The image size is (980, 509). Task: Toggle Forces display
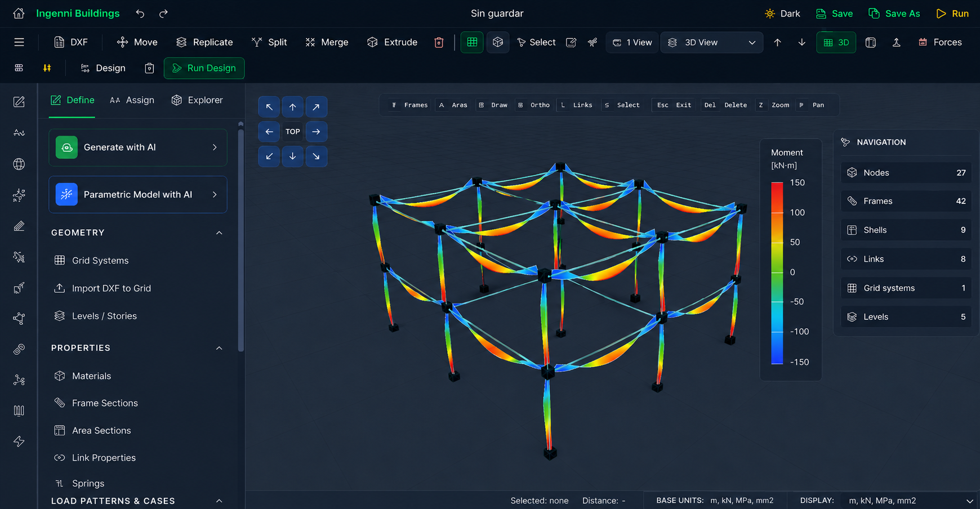point(940,42)
